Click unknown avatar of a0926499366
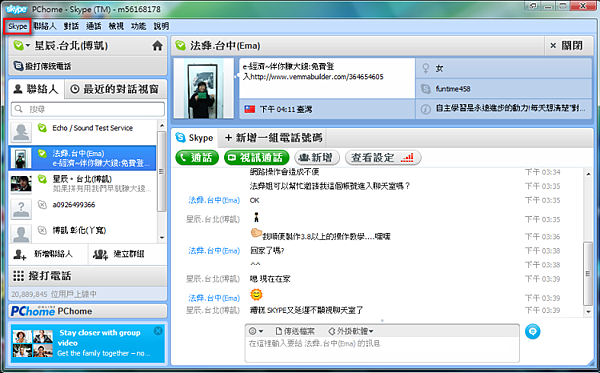 (21, 209)
